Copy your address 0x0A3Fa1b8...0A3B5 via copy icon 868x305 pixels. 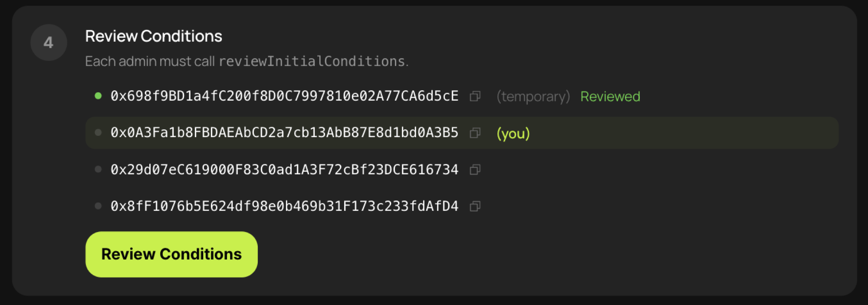pyautogui.click(x=475, y=133)
